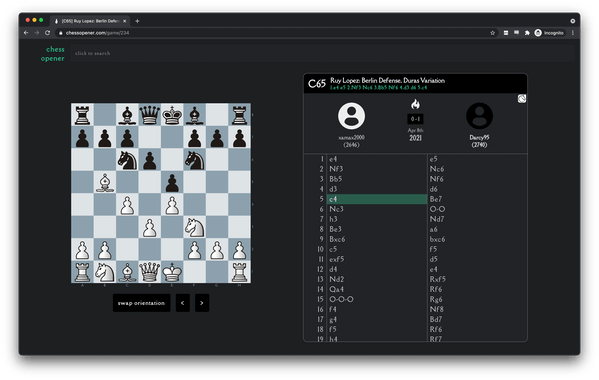The width and height of the screenshot is (599, 380).
Task: Click the white bishop on c1
Action: [127, 272]
